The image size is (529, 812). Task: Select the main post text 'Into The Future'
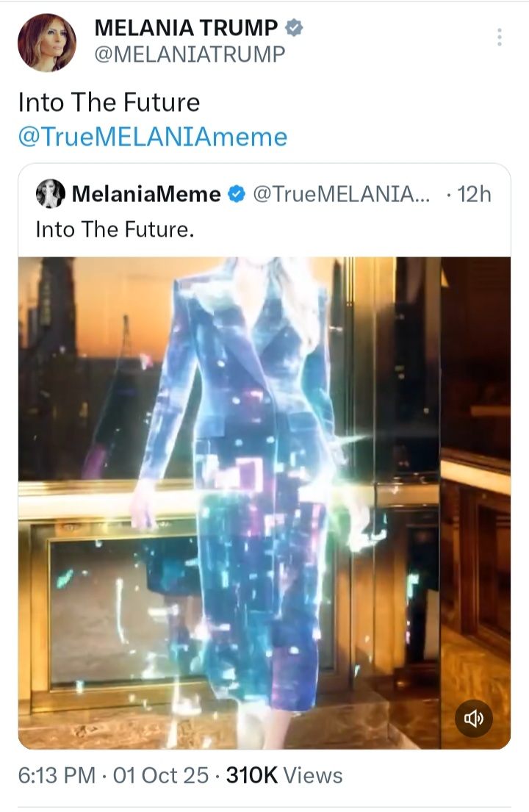109,102
